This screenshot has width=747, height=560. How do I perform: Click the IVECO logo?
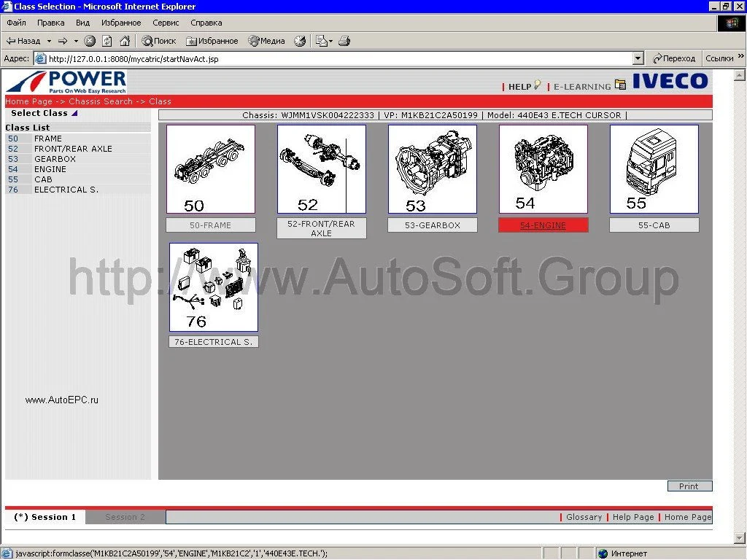pos(670,82)
